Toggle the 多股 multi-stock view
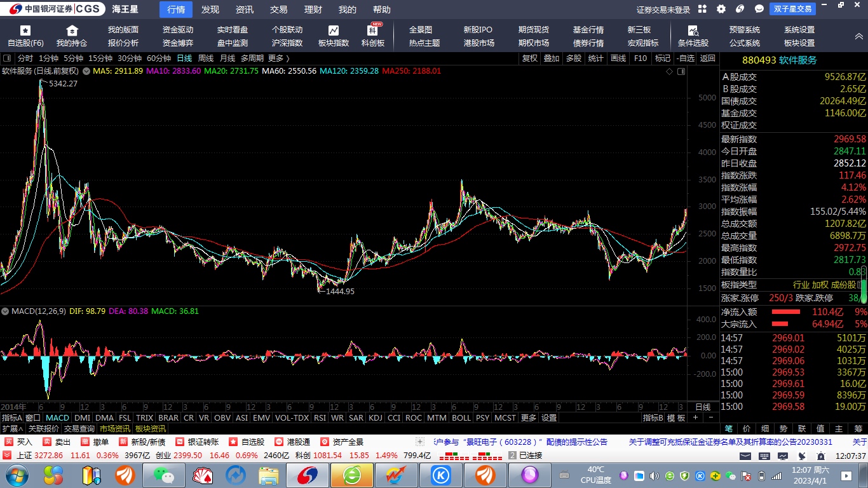 pyautogui.click(x=574, y=58)
